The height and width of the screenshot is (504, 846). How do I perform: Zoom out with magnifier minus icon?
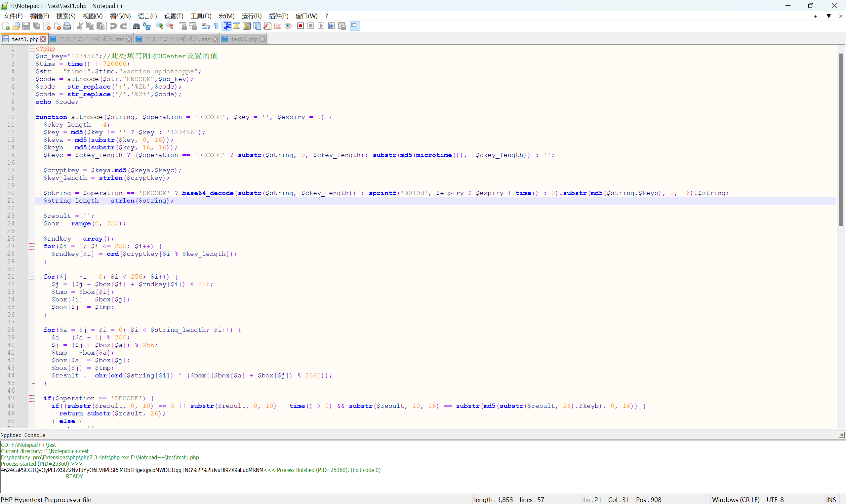pos(170,26)
